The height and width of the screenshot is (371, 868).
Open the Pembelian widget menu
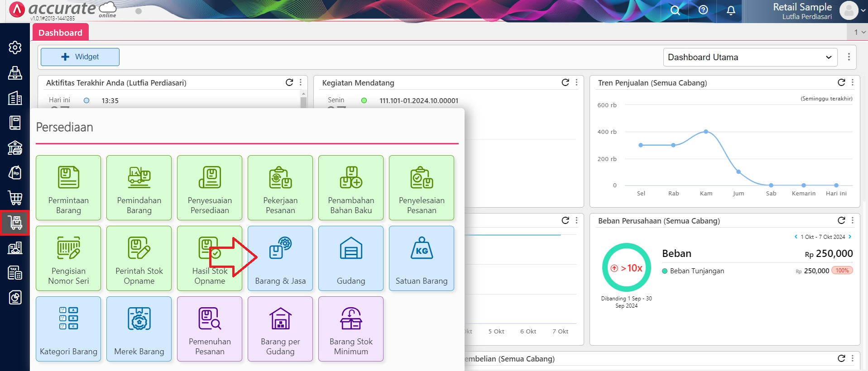(x=853, y=358)
